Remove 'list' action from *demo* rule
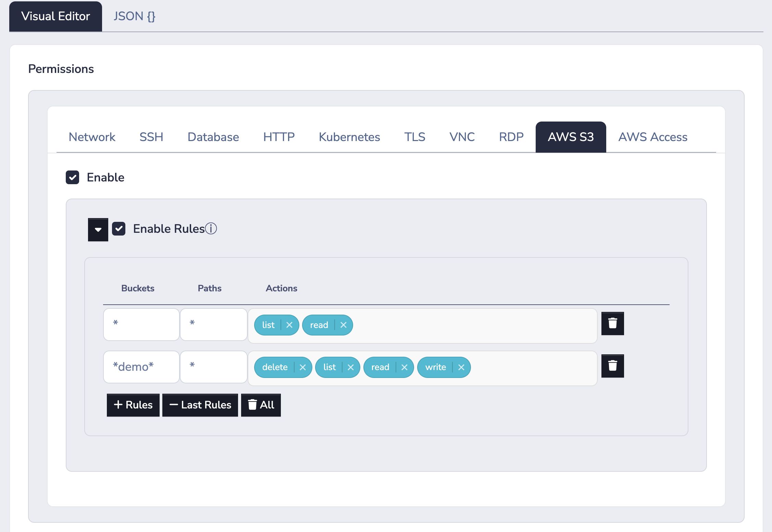Viewport: 772px width, 532px height. [351, 367]
